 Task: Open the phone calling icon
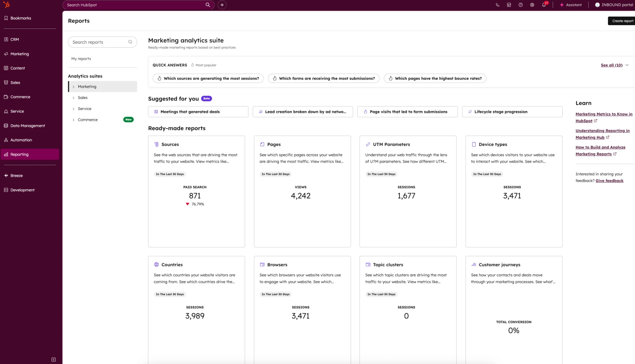tap(497, 5)
